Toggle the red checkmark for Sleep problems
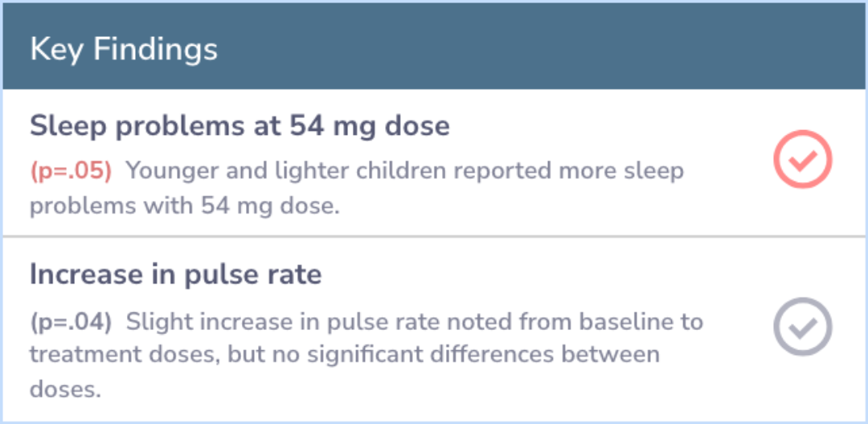Image resolution: width=868 pixels, height=424 pixels. coord(802,161)
